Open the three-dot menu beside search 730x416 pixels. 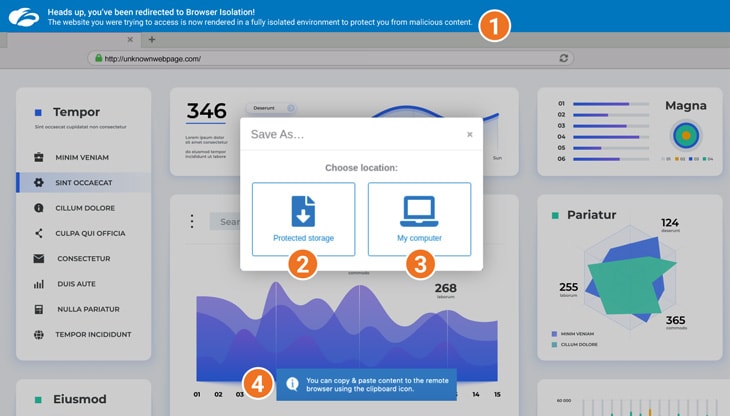tap(191, 221)
